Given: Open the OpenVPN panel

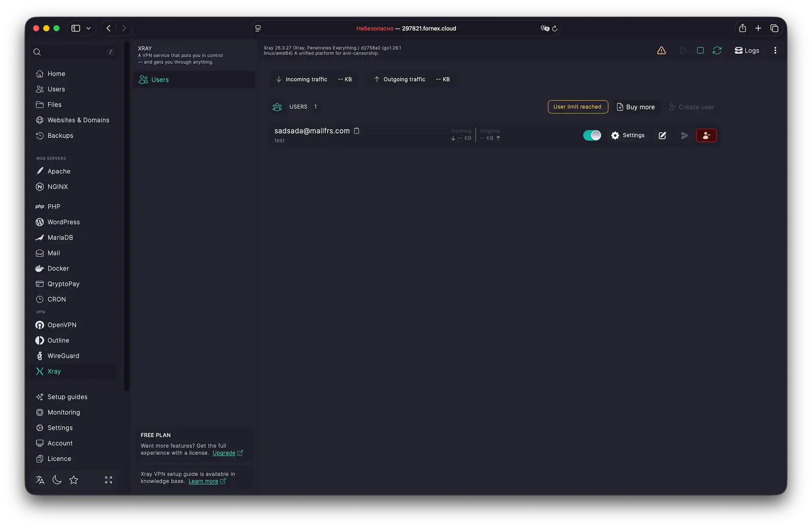Looking at the screenshot, I should click(x=61, y=324).
